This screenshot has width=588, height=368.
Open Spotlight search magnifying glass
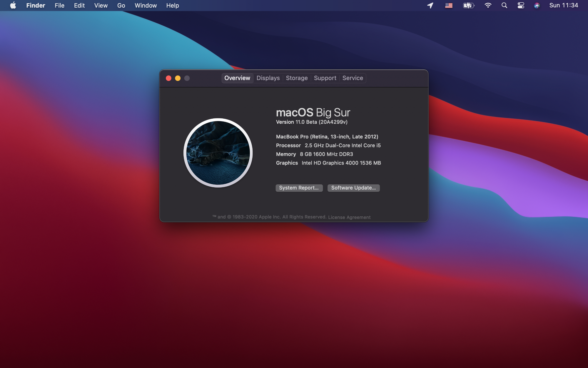click(504, 5)
